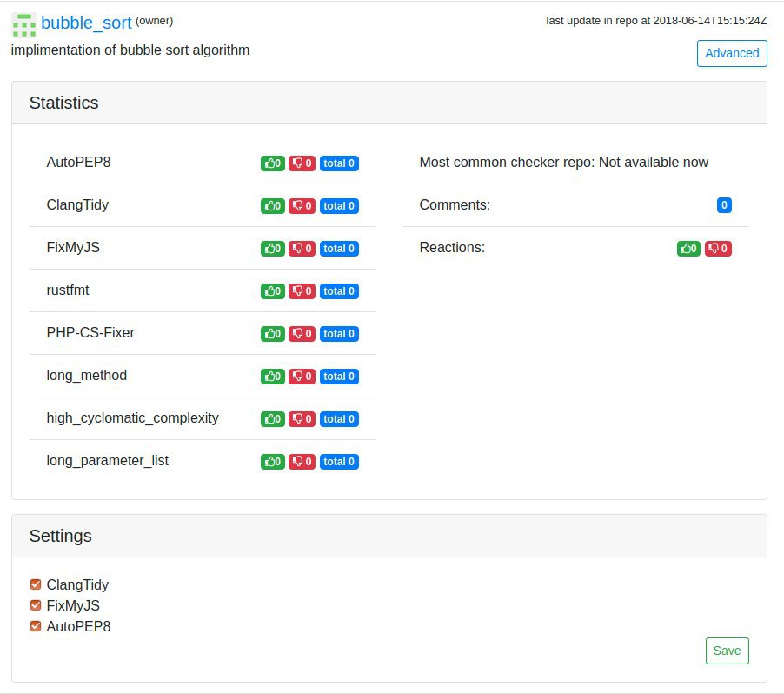The image size is (784, 694).
Task: Click the 'Reactions:' label
Action: click(452, 247)
